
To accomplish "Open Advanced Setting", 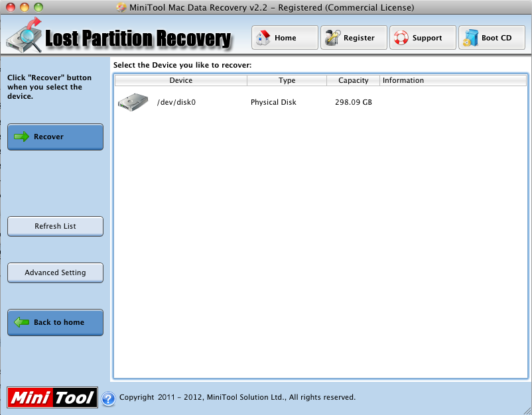I will [x=55, y=272].
